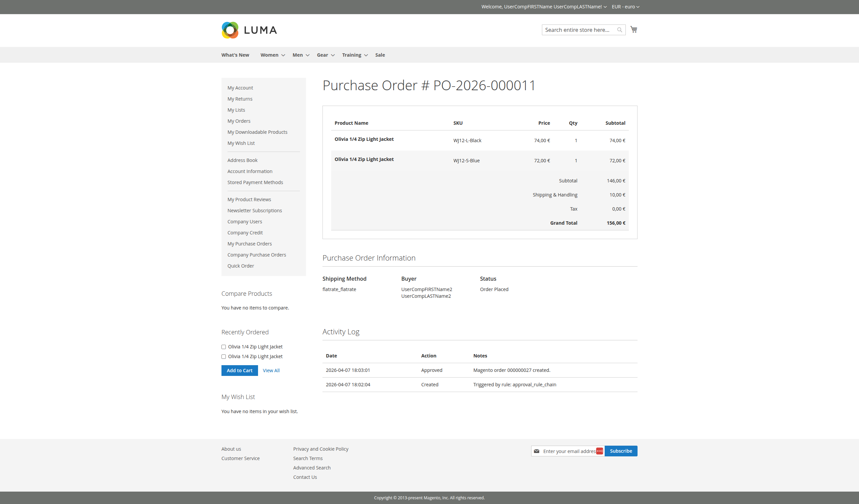Select My Purchase Orders in the sidebar
The width and height of the screenshot is (859, 504).
[249, 243]
